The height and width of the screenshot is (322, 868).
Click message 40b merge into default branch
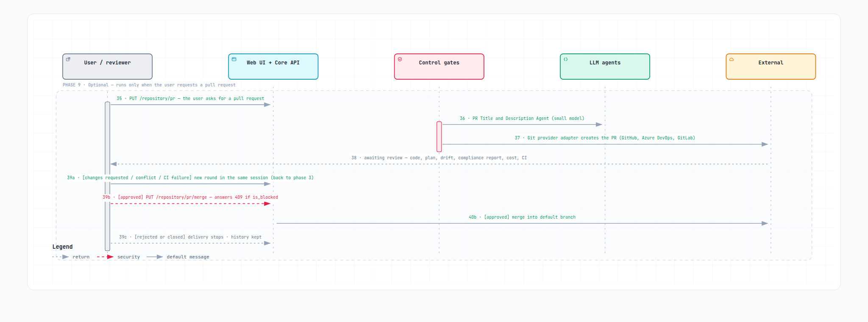click(522, 217)
